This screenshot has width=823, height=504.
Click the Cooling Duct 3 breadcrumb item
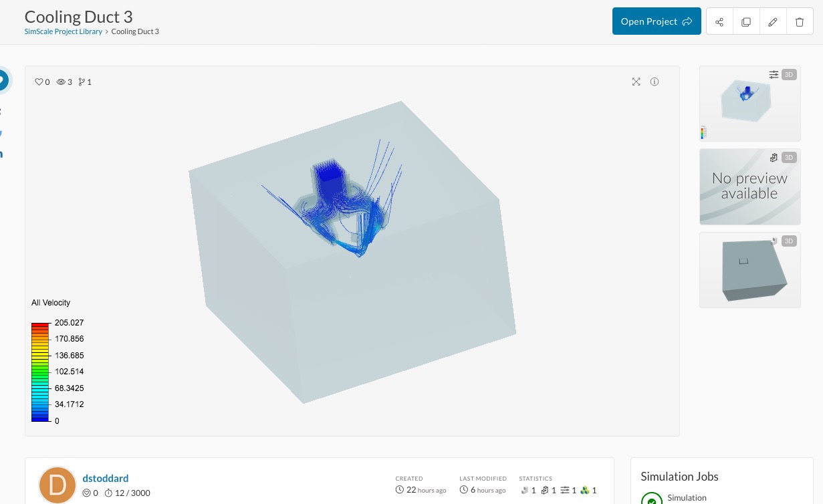(x=135, y=31)
